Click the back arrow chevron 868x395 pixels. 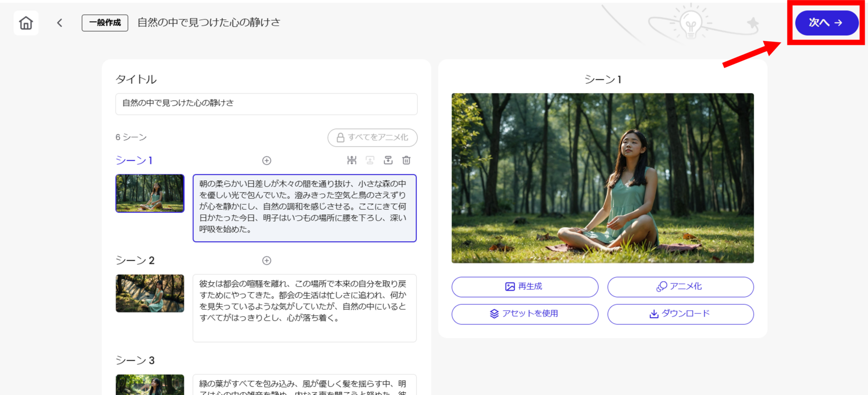click(x=60, y=23)
